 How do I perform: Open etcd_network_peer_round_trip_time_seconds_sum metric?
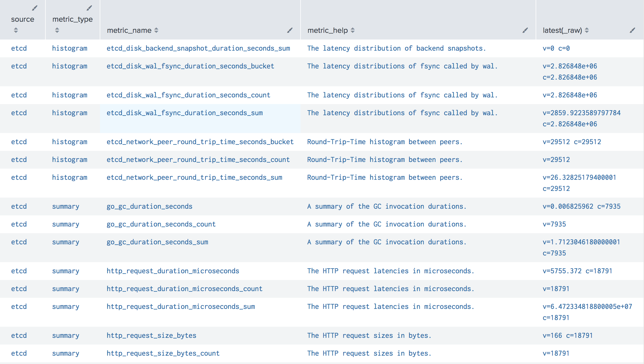(x=194, y=178)
